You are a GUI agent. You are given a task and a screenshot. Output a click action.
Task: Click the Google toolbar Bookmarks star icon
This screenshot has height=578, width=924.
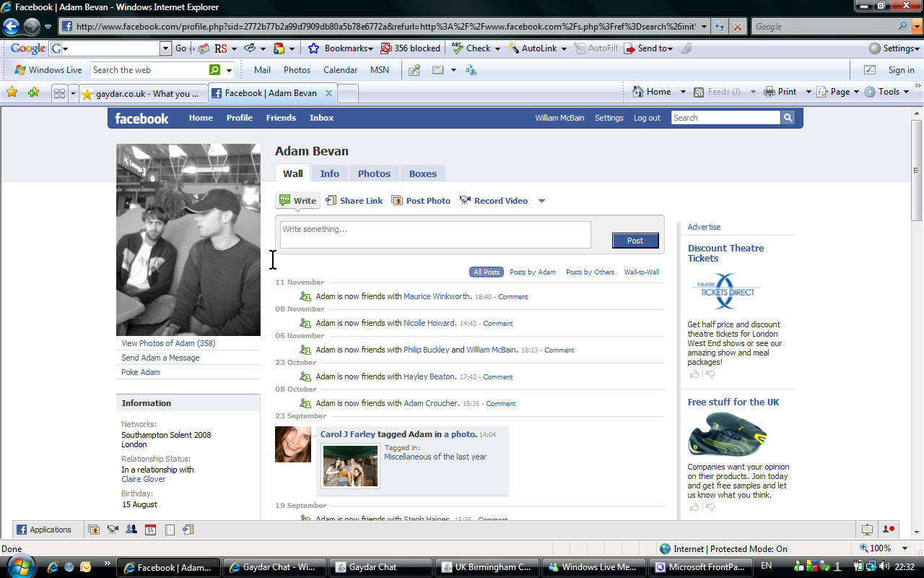click(313, 48)
